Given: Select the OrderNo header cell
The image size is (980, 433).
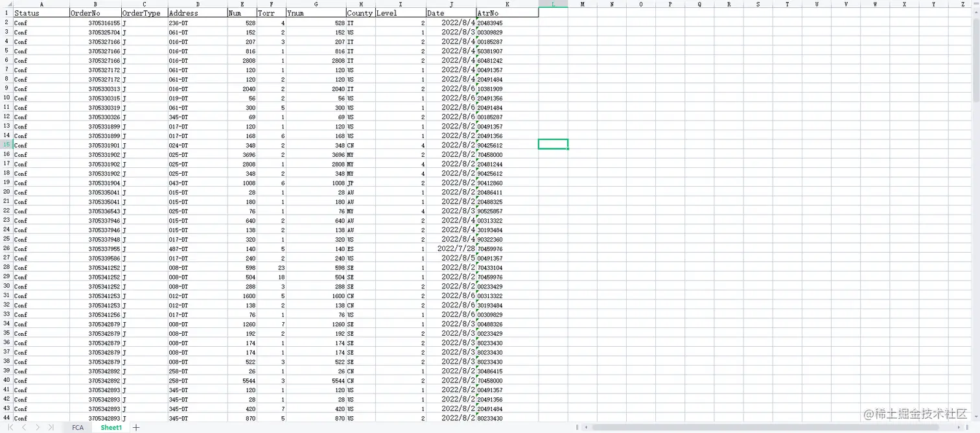Looking at the screenshot, I should coord(95,13).
